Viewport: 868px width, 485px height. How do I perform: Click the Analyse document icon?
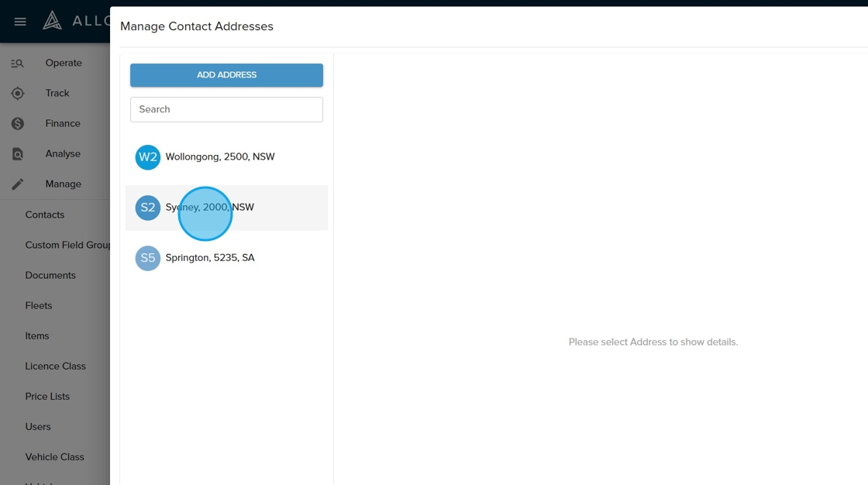click(18, 154)
